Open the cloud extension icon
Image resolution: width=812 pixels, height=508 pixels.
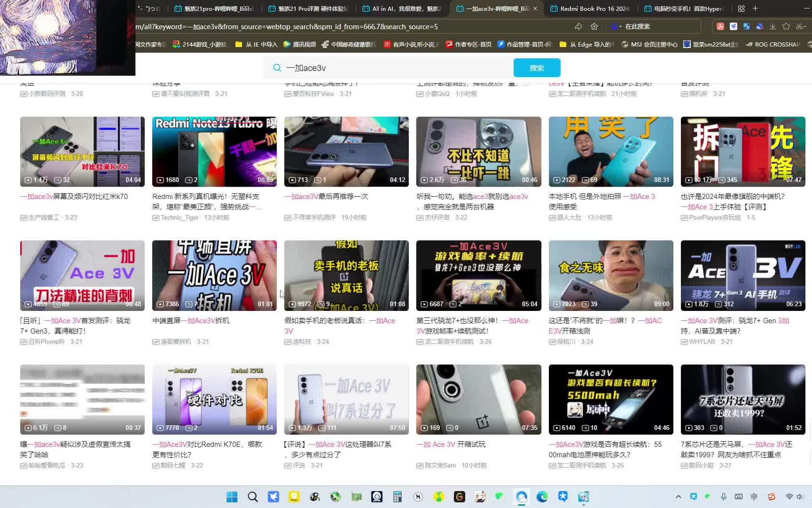[x=759, y=26]
